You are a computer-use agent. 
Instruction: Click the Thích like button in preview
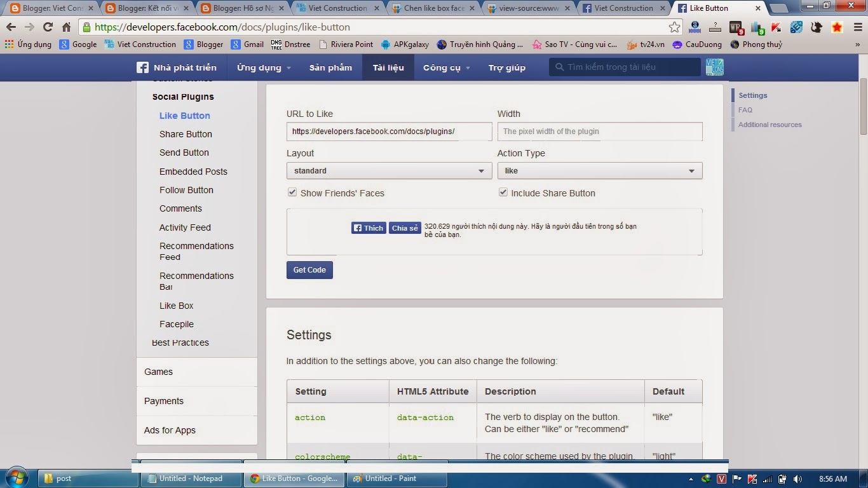(369, 228)
